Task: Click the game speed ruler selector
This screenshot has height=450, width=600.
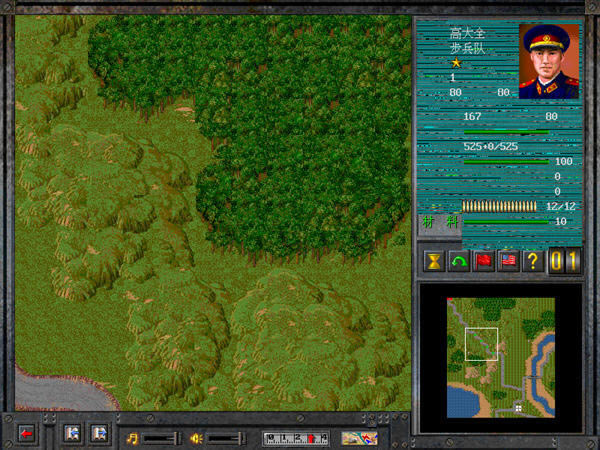Action: (296, 437)
